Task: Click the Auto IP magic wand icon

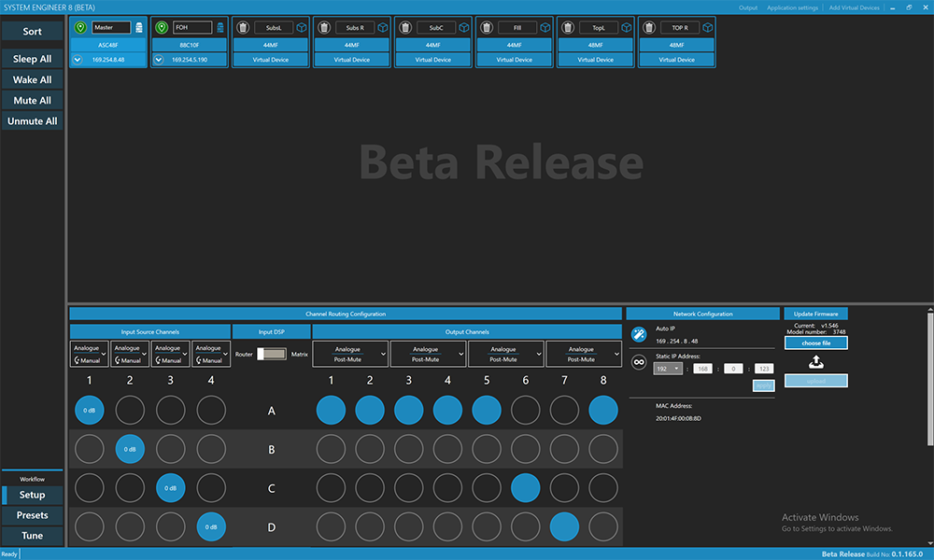Action: point(639,334)
